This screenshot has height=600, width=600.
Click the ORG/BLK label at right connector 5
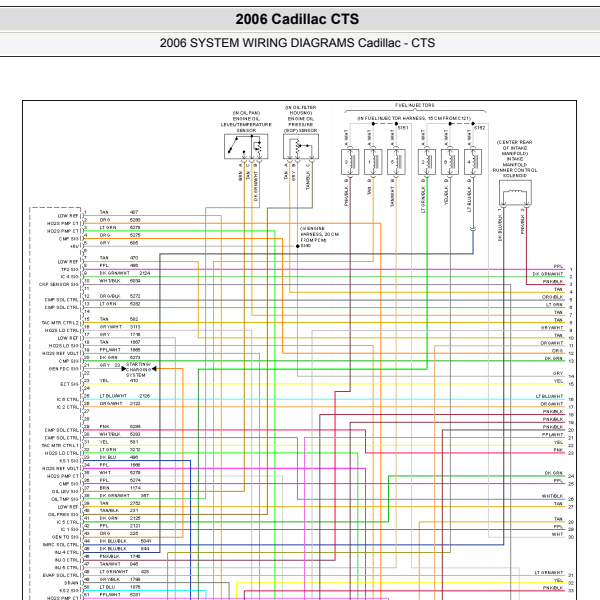[553, 297]
